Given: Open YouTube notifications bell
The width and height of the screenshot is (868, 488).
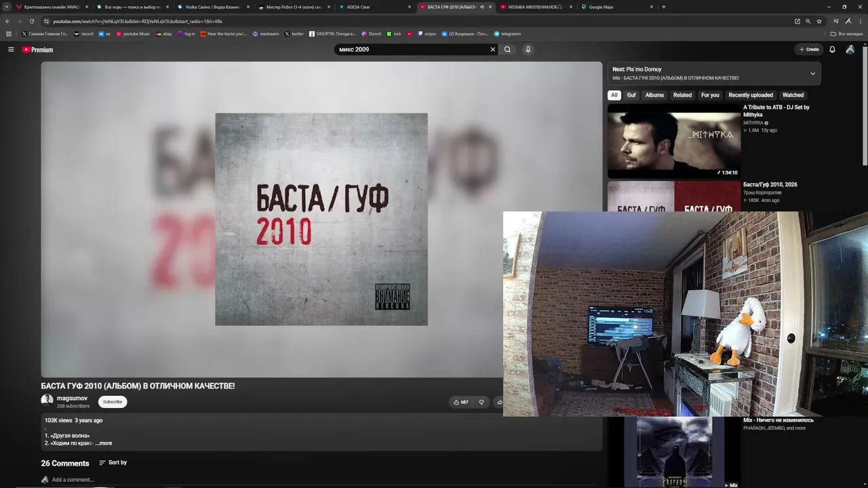Looking at the screenshot, I should pos(832,49).
